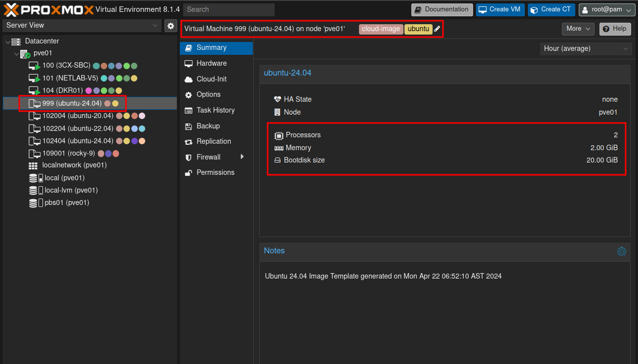Click the purple tag dot of 109001 (rocky-9)
Viewport: 638px width, 364px height.
108,154
